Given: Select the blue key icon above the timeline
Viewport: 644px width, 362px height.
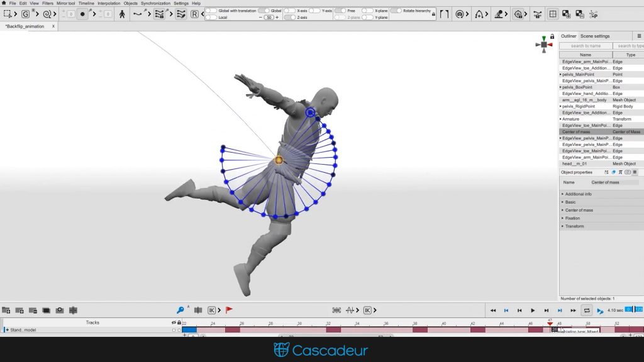Looking at the screenshot, I should (x=180, y=310).
